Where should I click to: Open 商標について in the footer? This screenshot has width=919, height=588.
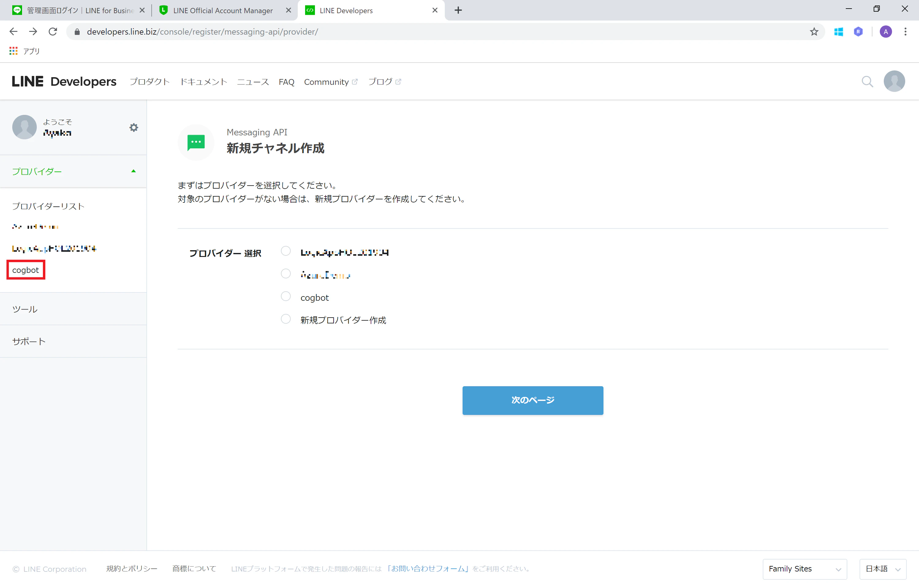194,568
